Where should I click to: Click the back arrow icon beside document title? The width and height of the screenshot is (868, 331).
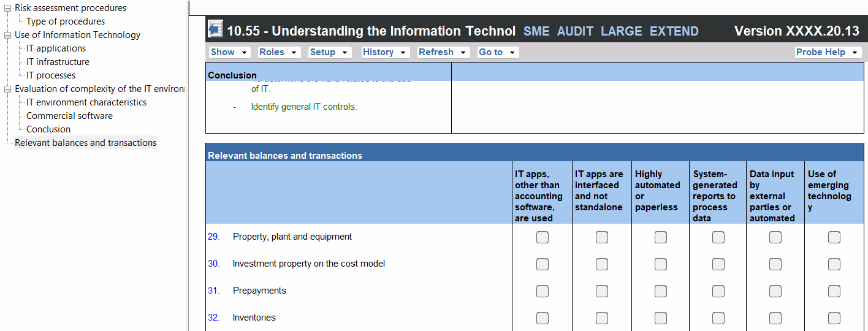point(215,29)
